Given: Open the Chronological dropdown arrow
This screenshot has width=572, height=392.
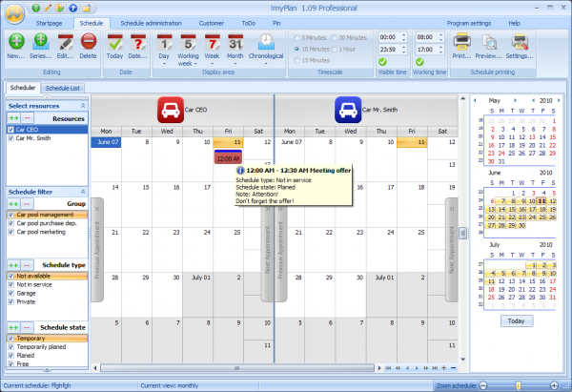Looking at the screenshot, I should [x=266, y=64].
